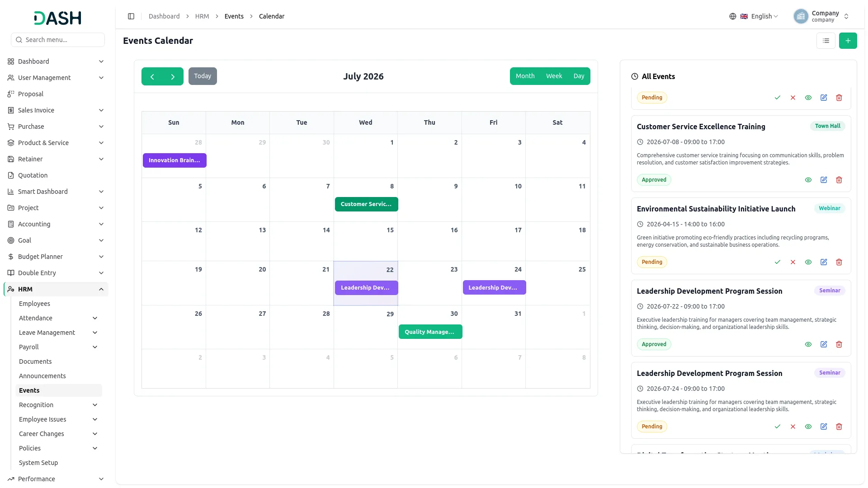Viewport: 868px width, 488px height.
Task: Click the Today button
Action: tap(203, 76)
